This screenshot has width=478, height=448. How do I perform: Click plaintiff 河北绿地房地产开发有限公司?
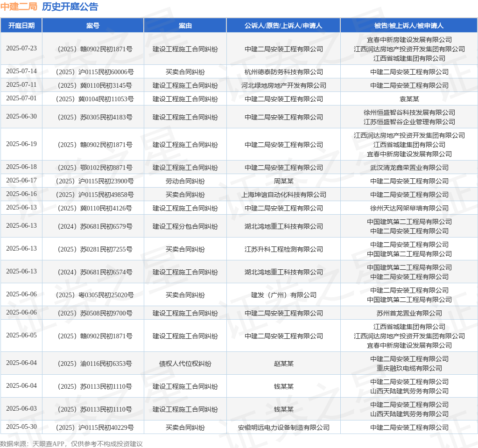[283, 85]
